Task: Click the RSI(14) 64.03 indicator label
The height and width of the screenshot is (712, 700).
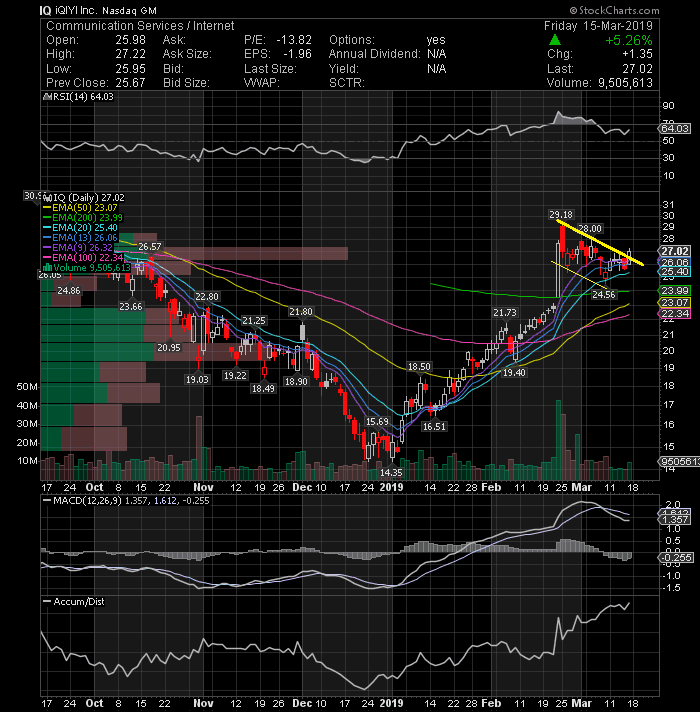Action: [x=79, y=97]
